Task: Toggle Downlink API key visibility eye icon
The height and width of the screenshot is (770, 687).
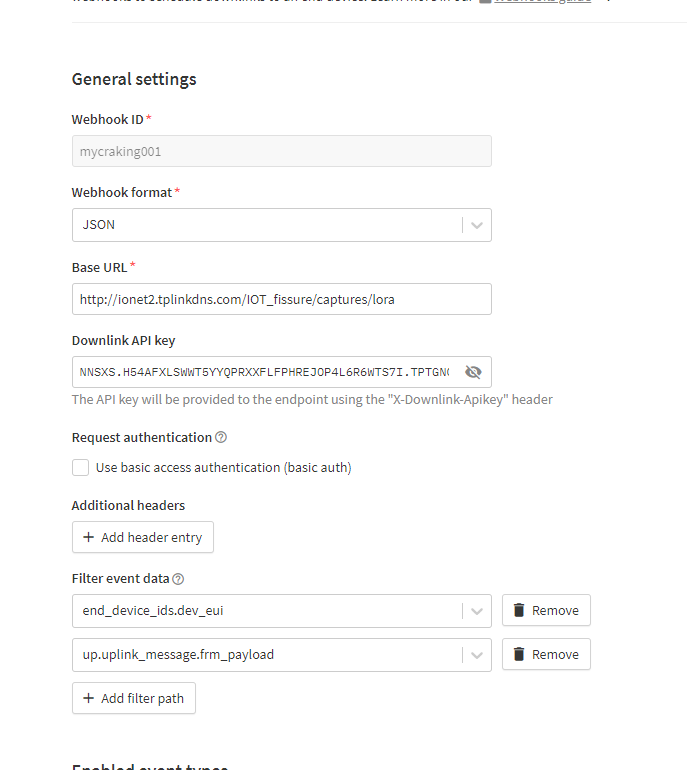Action: pos(473,372)
